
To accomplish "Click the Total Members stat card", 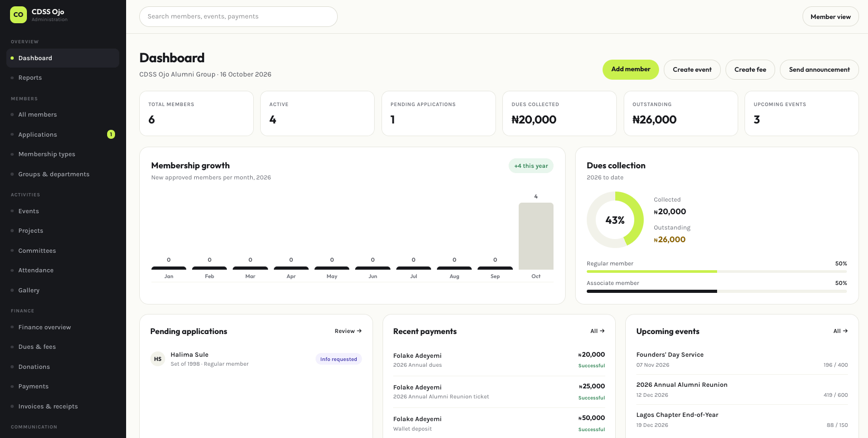I will coord(196,113).
